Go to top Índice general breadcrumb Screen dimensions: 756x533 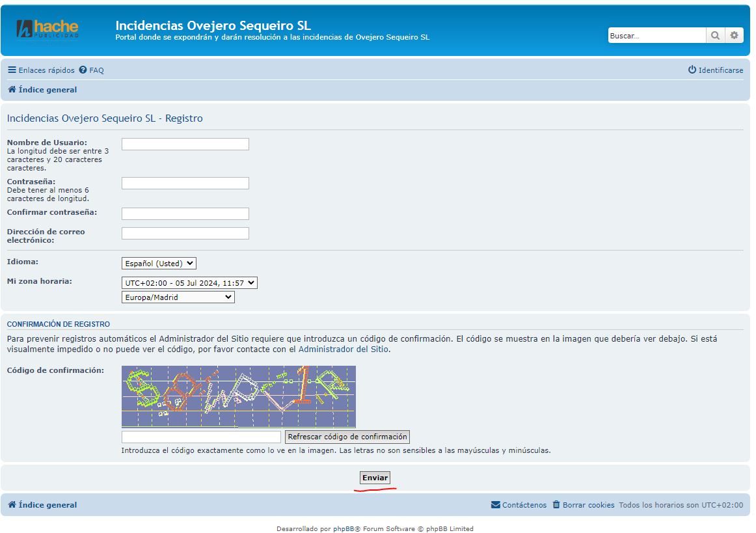click(42, 90)
